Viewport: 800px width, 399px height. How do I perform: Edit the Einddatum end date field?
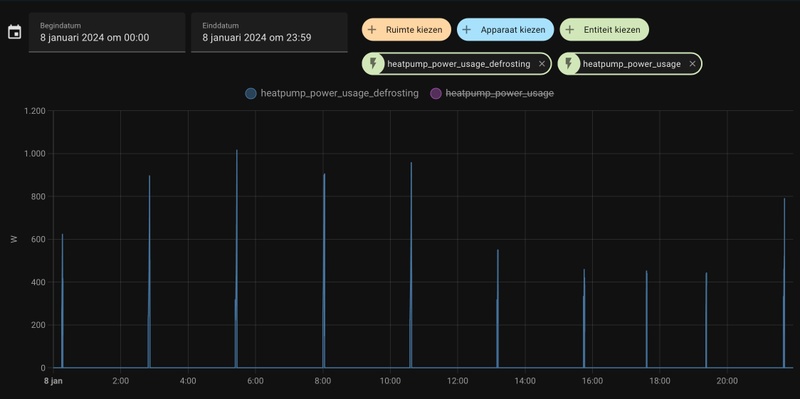coord(269,32)
